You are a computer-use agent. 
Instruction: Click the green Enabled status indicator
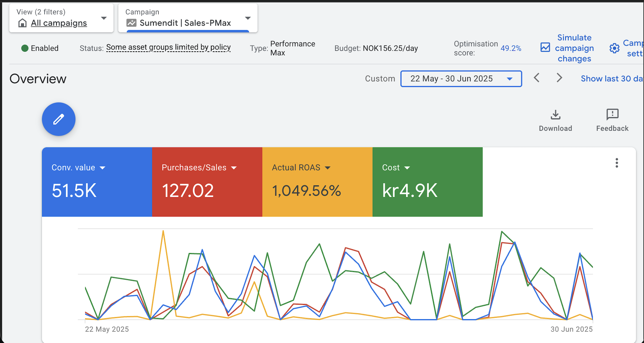click(x=25, y=48)
